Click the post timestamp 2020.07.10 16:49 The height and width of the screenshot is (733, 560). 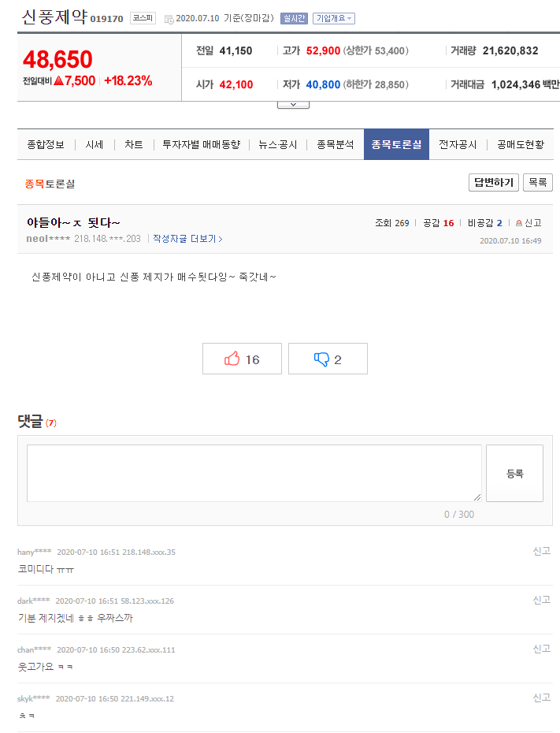[x=510, y=240]
